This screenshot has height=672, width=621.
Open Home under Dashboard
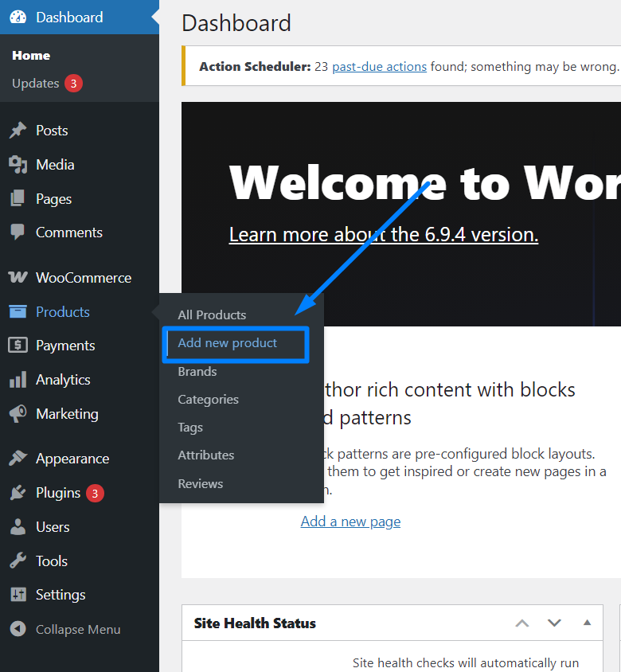(x=31, y=55)
